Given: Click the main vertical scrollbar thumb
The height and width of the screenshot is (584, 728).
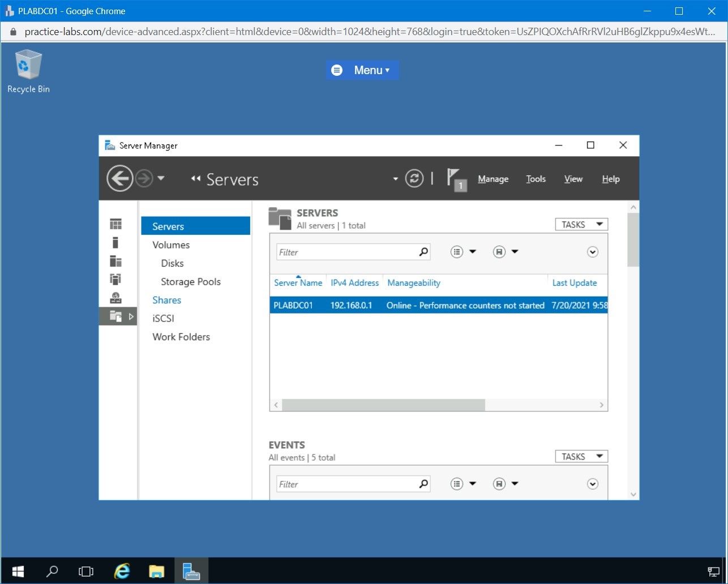Looking at the screenshot, I should click(x=633, y=240).
